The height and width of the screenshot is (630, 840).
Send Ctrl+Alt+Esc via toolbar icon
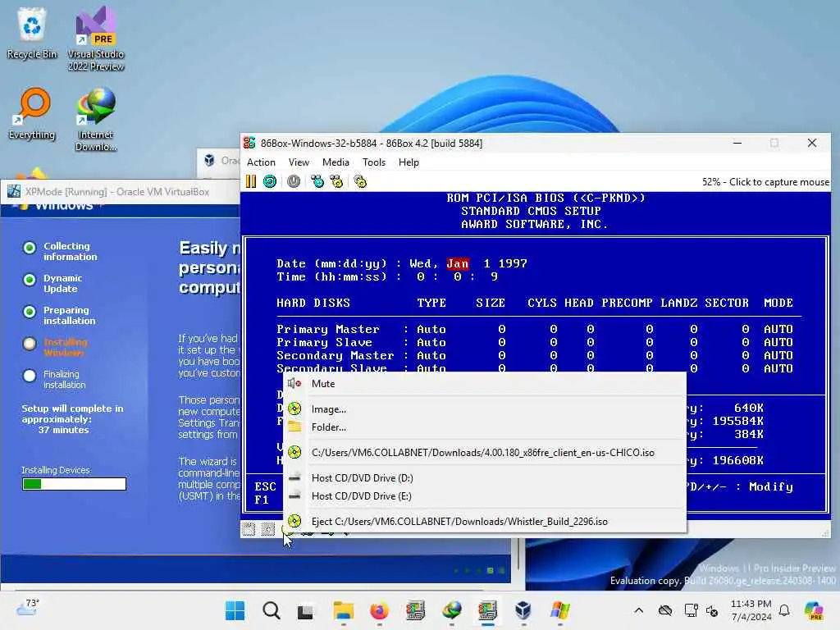336,181
